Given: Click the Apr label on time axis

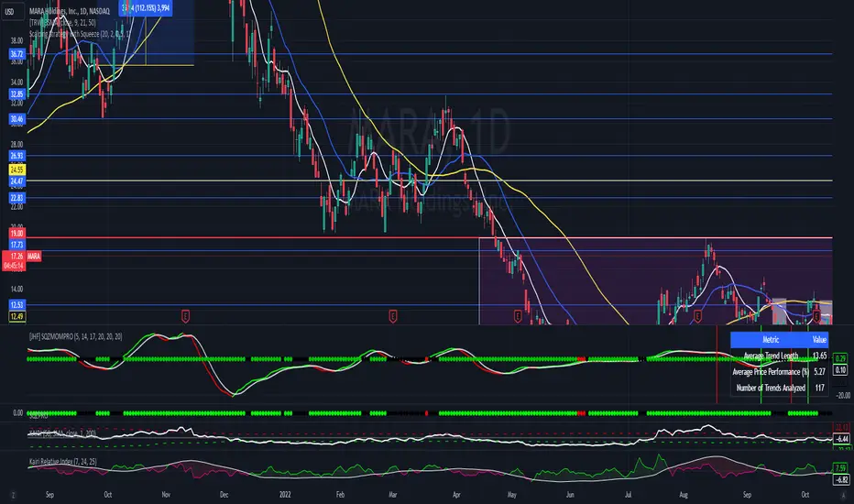Looking at the screenshot, I should coord(456,495).
